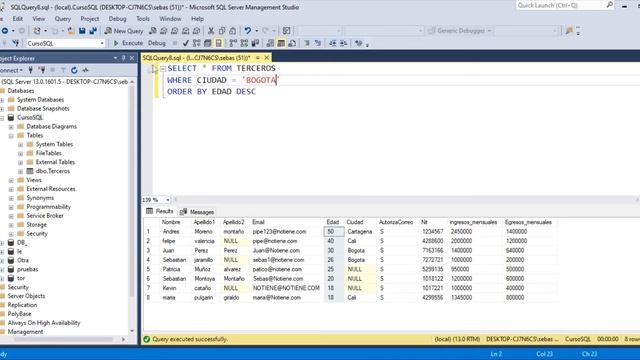
Task: Collapse the Tables node
Action: click(11, 136)
